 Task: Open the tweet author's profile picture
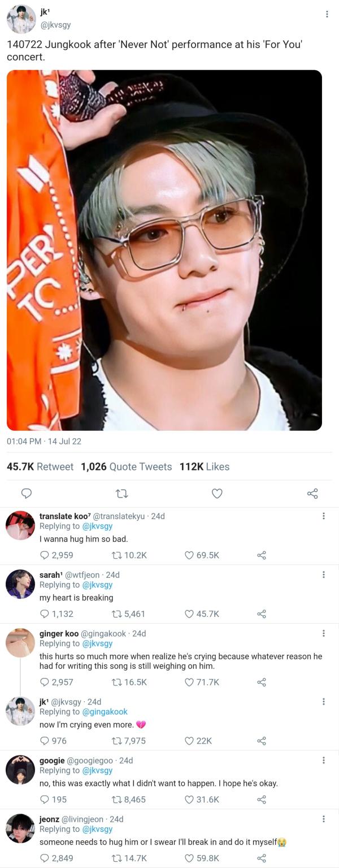tap(21, 19)
